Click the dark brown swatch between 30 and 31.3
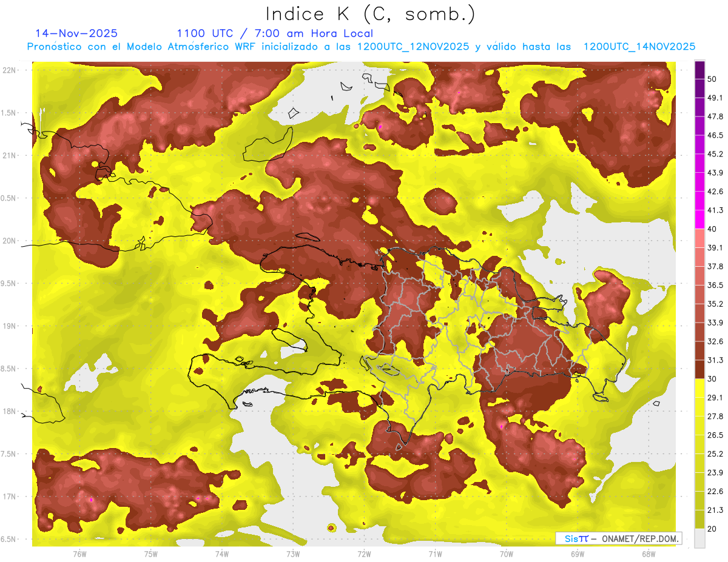The image size is (728, 562). [699, 369]
